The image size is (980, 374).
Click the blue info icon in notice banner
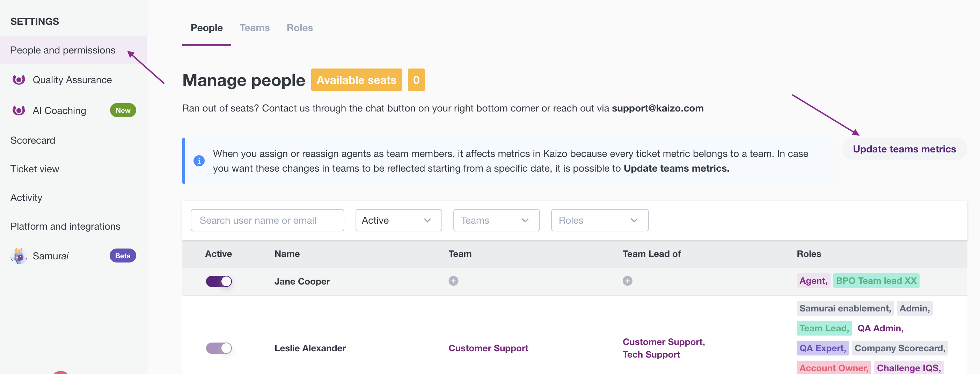pos(199,161)
